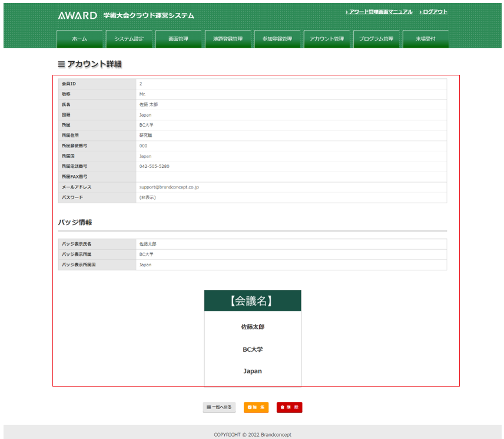Viewport: 504px width, 439px height.
Task: Click the support@brandconcept.co.jp email address
Action: pos(169,187)
